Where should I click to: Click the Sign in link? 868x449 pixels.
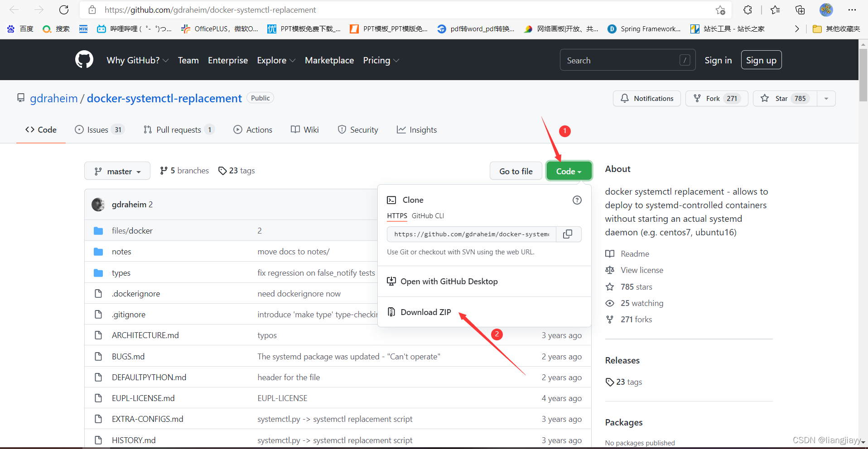click(x=718, y=60)
